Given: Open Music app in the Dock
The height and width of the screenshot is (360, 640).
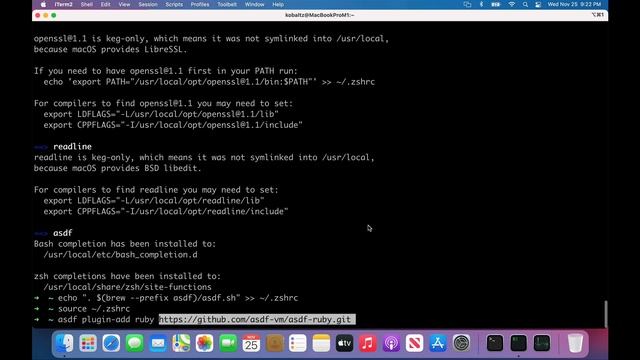Looking at the screenshot, I should [x=368, y=343].
